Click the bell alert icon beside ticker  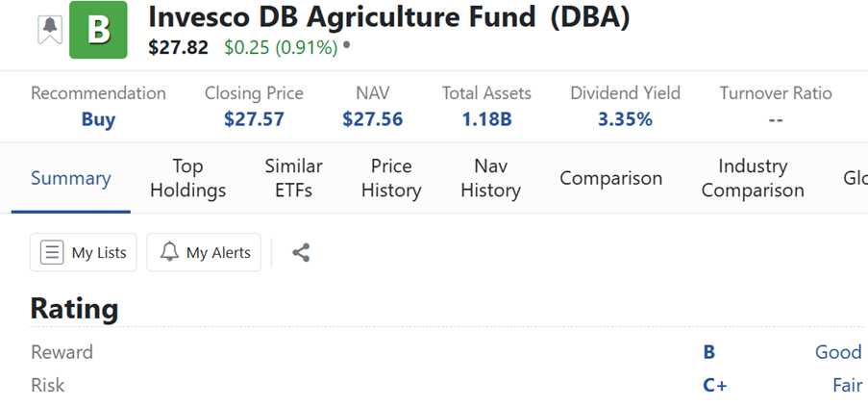pyautogui.click(x=50, y=29)
